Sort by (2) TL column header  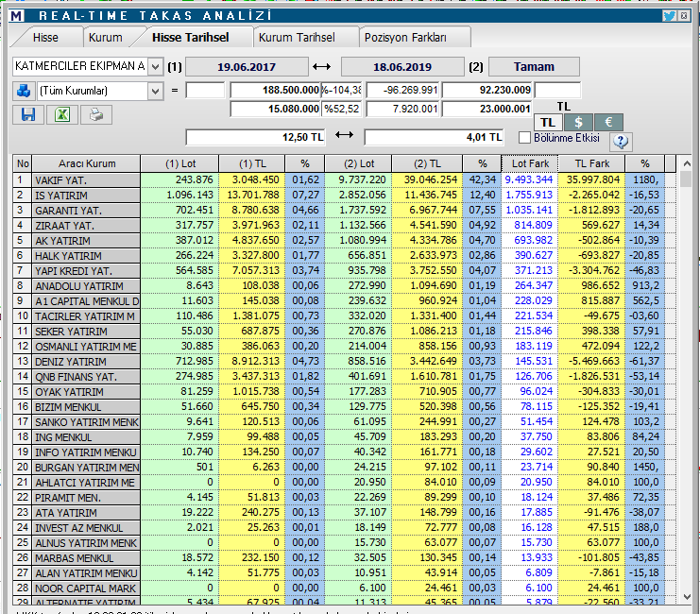427,163
